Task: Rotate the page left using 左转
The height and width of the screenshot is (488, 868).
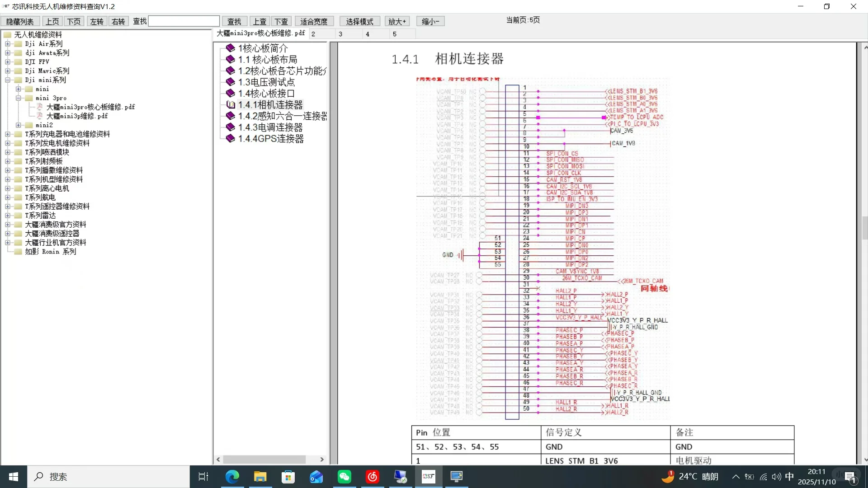Action: point(96,21)
